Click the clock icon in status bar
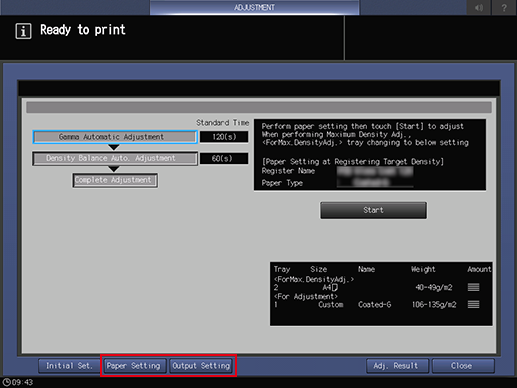The height and width of the screenshot is (388, 517). 6,382
